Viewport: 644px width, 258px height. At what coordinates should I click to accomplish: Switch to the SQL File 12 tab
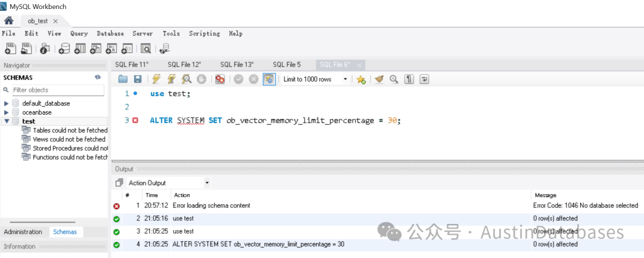click(184, 64)
